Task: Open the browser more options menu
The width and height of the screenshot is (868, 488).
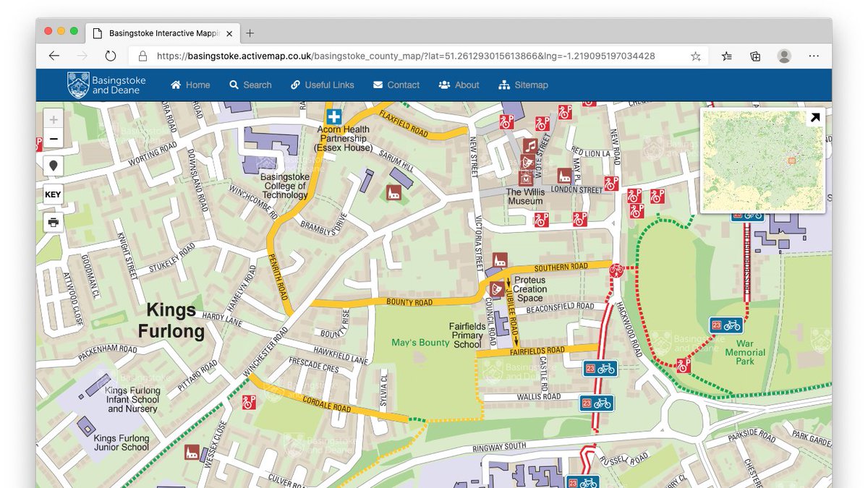Action: pos(813,56)
